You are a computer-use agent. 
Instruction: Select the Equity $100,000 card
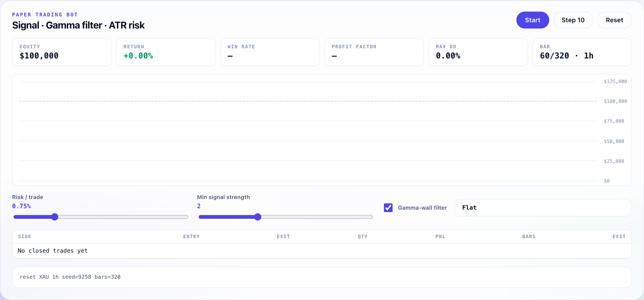pos(62,52)
